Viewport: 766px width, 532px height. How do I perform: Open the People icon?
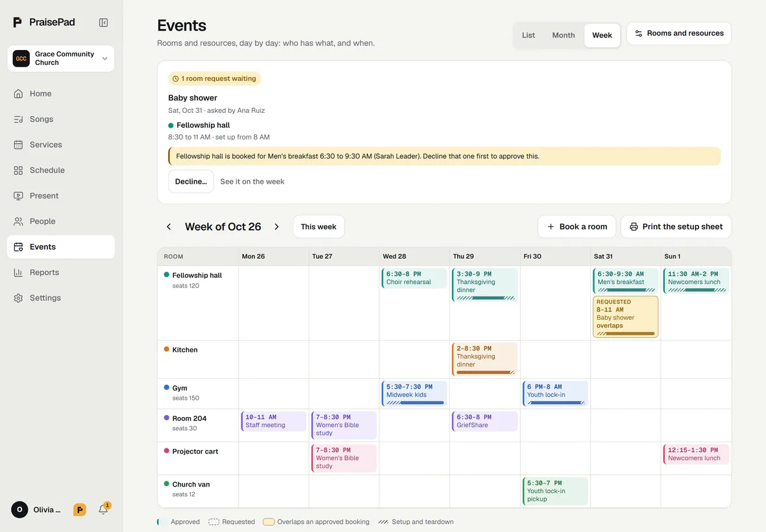tap(18, 221)
